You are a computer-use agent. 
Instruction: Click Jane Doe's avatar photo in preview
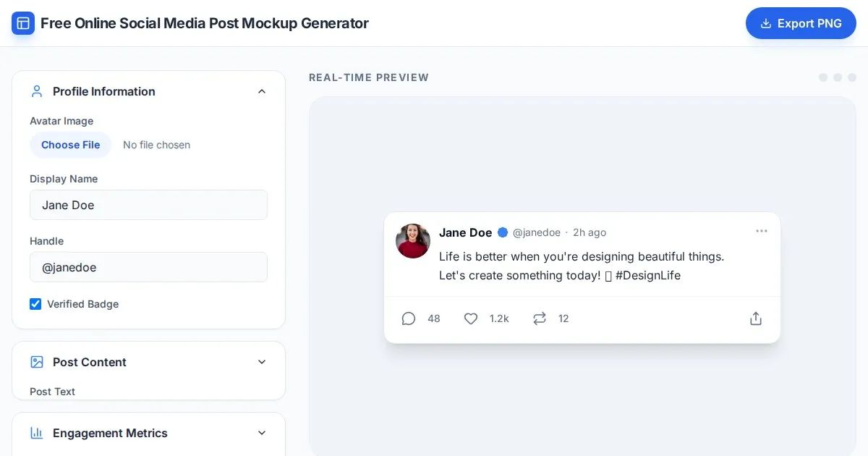(x=413, y=241)
